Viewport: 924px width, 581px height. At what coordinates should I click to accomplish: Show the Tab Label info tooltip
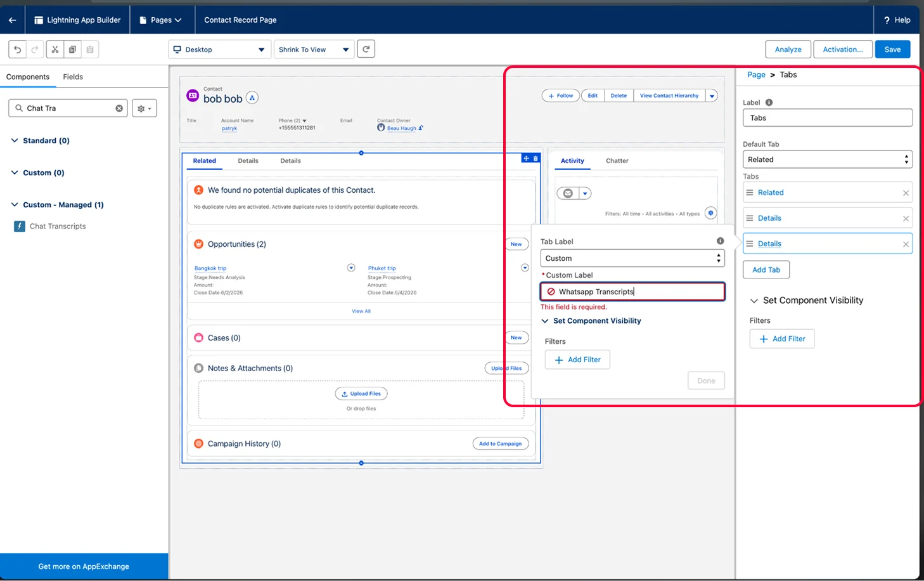click(721, 241)
